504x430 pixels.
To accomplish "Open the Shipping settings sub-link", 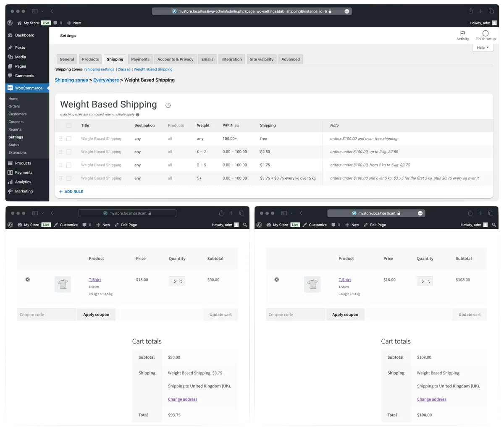I will pyautogui.click(x=100, y=69).
